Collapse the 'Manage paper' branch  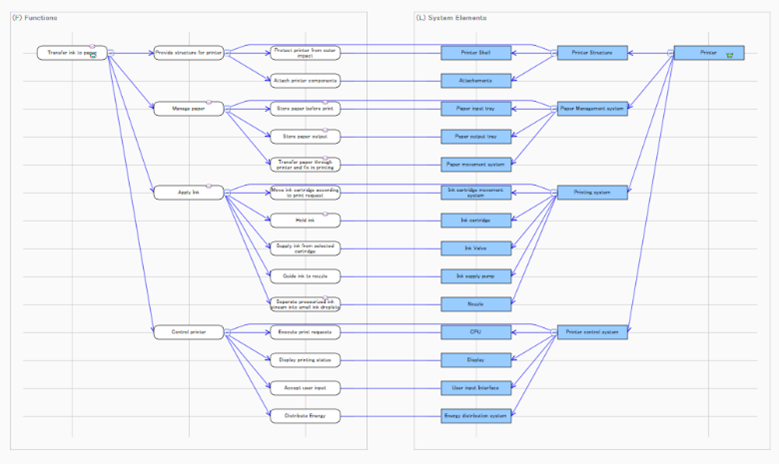[228, 108]
